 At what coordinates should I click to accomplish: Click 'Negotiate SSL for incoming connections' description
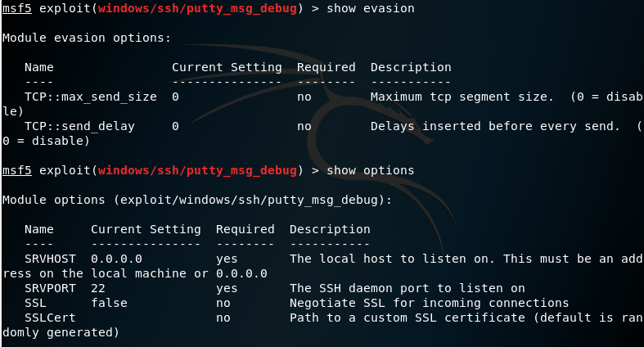pyautogui.click(x=429, y=303)
